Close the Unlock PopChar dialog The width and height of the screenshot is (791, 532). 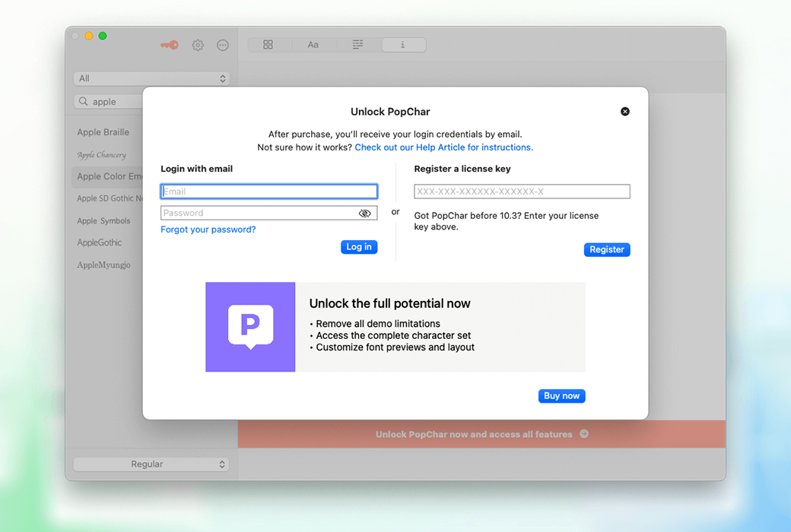[625, 112]
